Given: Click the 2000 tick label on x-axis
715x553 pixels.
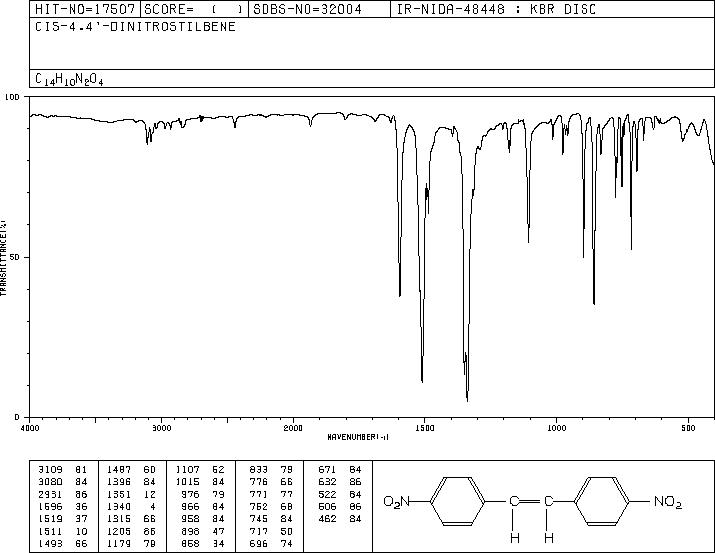Looking at the screenshot, I should (293, 428).
